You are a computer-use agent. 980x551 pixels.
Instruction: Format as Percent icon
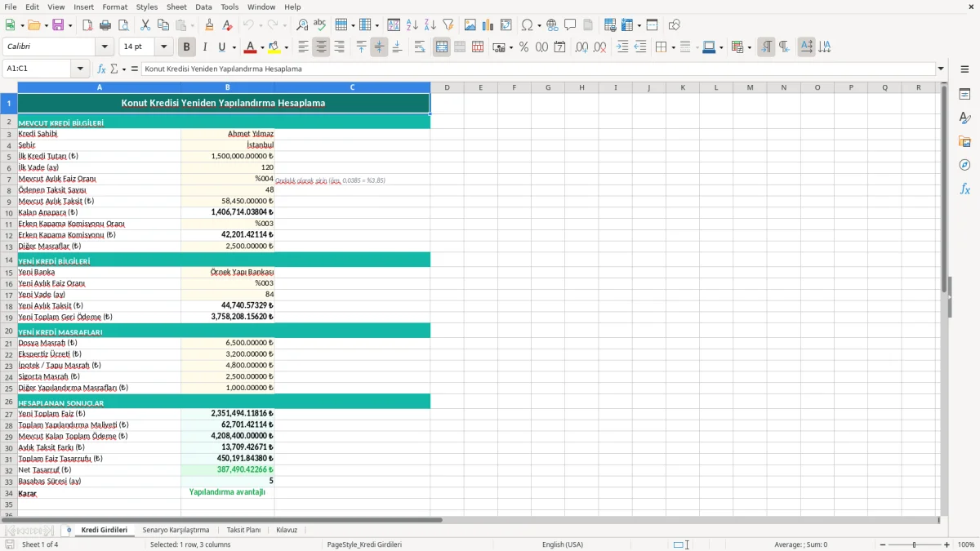523,47
